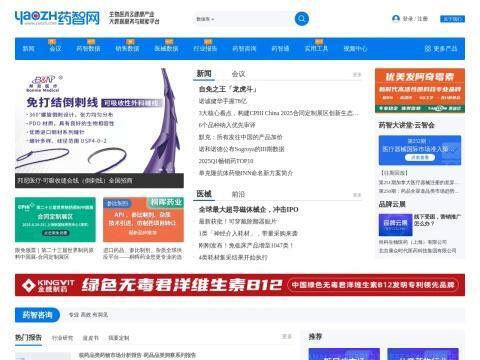Open the orange 桐晖药业 ad thumbnail

(x=143, y=219)
